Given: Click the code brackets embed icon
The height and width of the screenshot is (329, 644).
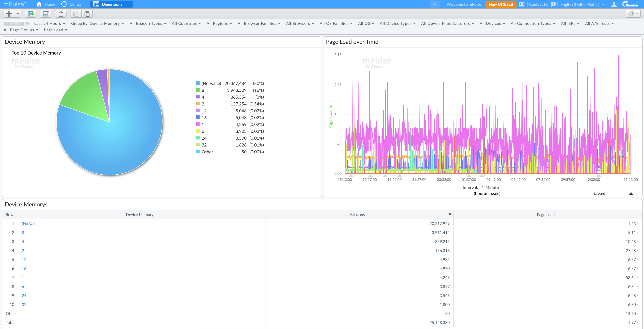Looking at the screenshot, I should (x=522, y=4).
